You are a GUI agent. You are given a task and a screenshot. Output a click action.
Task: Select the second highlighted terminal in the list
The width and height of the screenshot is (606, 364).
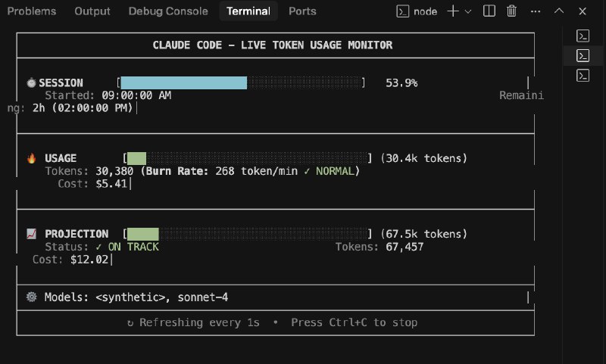coord(583,55)
